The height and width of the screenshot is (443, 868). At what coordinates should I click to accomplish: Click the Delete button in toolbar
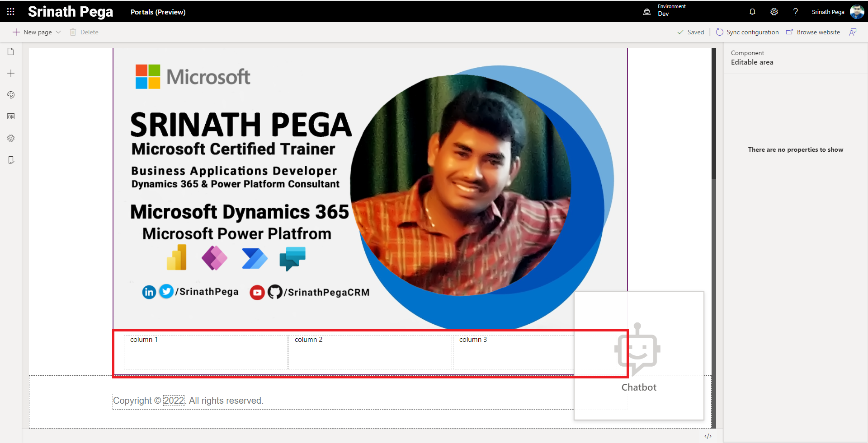pyautogui.click(x=84, y=32)
